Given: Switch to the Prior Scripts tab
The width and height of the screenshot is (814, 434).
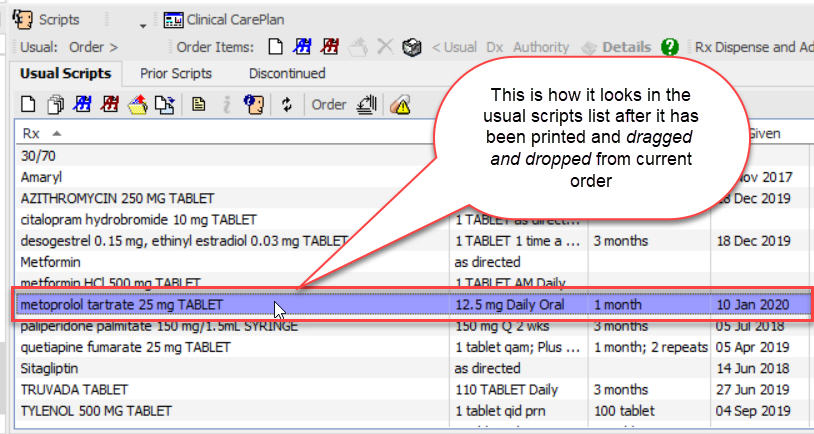Looking at the screenshot, I should click(176, 74).
